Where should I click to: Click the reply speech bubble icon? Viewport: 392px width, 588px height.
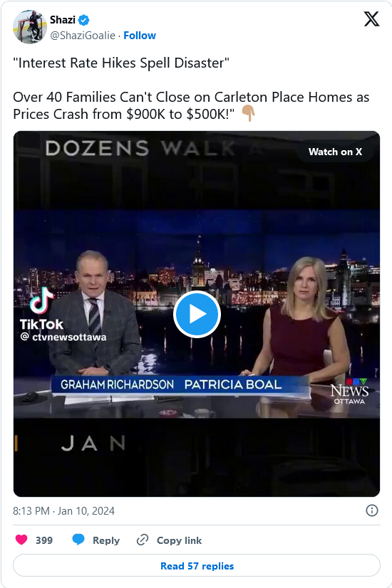pos(78,540)
